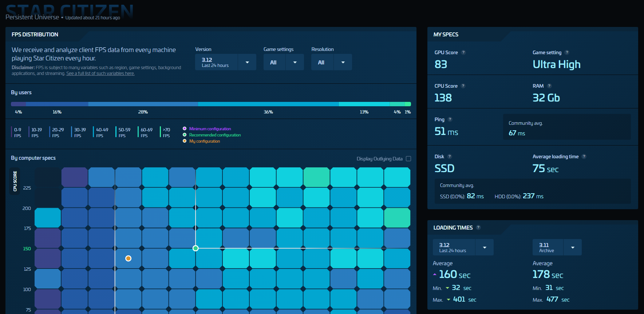Click the purple grid cell in top row
Image resolution: width=644 pixels, height=314 pixels.
tap(75, 177)
